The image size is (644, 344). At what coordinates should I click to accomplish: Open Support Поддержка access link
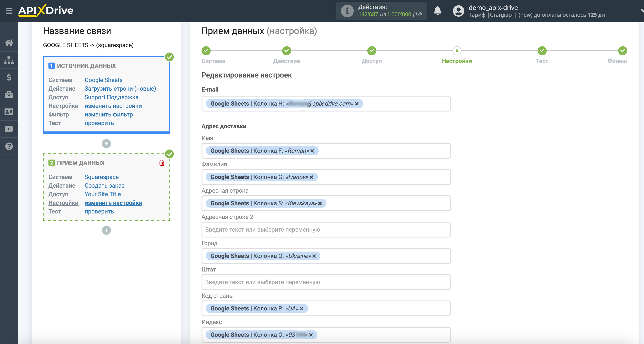pos(111,97)
